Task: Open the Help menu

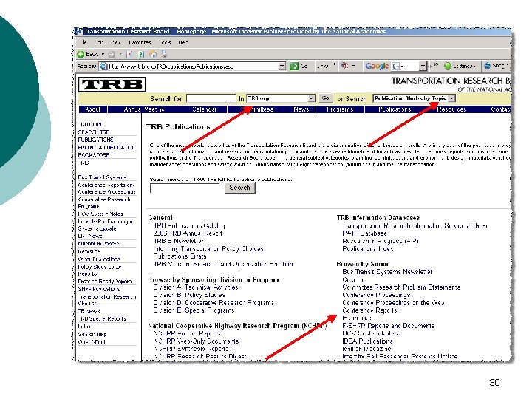Action: [183, 42]
